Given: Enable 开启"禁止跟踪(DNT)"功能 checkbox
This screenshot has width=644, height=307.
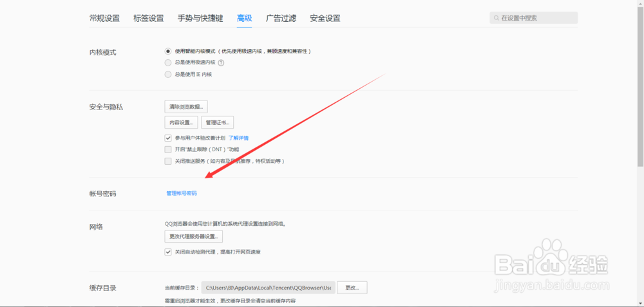Looking at the screenshot, I should [x=167, y=149].
